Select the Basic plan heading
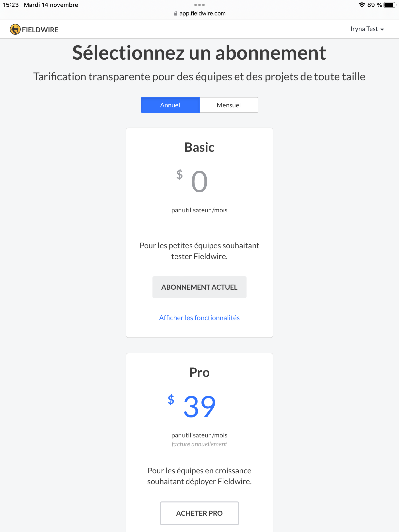 click(x=199, y=147)
